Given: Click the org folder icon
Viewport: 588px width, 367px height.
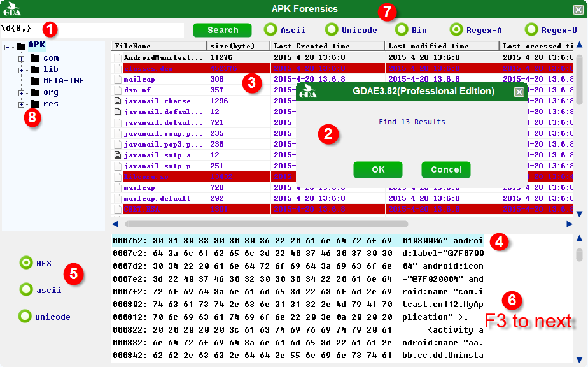Looking at the screenshot, I should (x=35, y=92).
